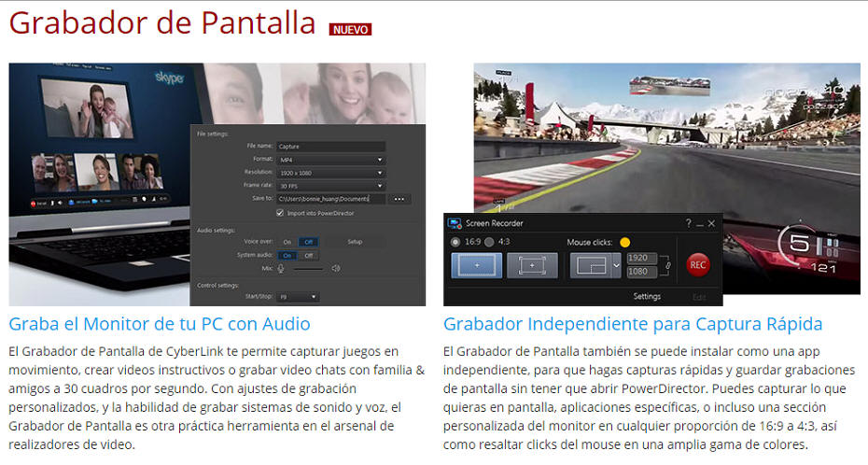Switch System audio to Off
This screenshot has width=868, height=465.
tap(309, 255)
